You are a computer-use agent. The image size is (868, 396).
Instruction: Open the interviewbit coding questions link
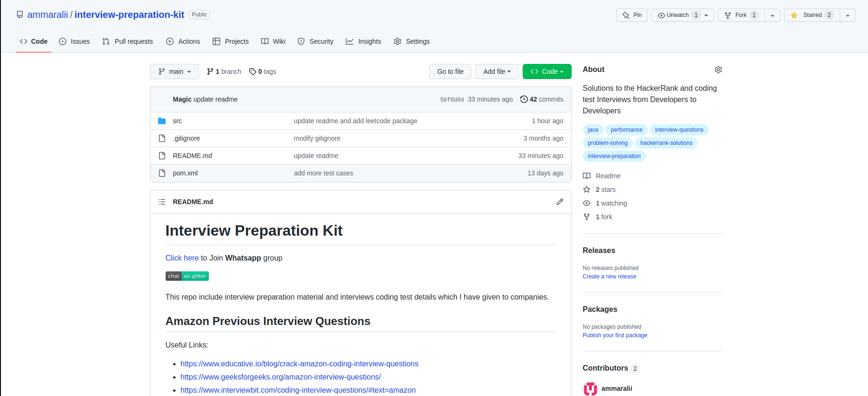coord(298,390)
